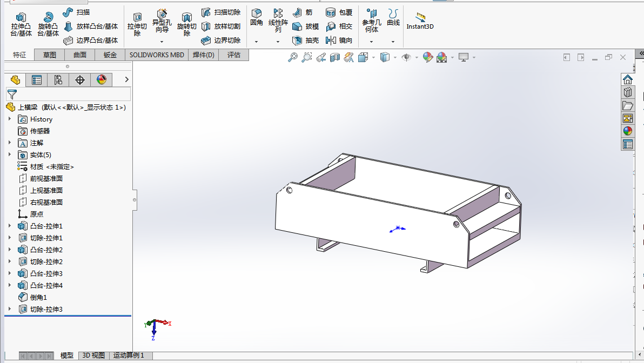The width and height of the screenshot is (644, 363).
Task: Open FeatureManager design tree tab
Action: [15, 79]
